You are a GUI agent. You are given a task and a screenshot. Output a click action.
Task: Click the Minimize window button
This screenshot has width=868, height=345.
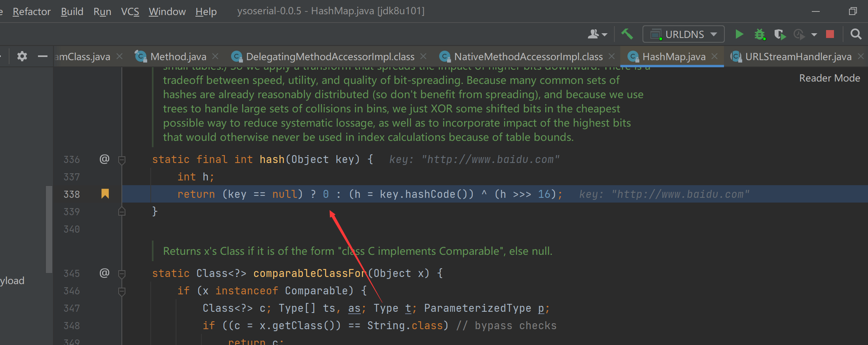(x=816, y=11)
